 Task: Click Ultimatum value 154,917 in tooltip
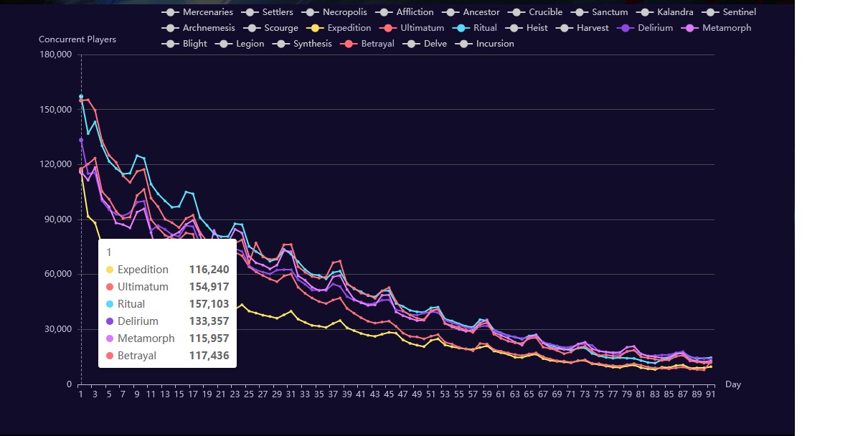click(x=209, y=287)
